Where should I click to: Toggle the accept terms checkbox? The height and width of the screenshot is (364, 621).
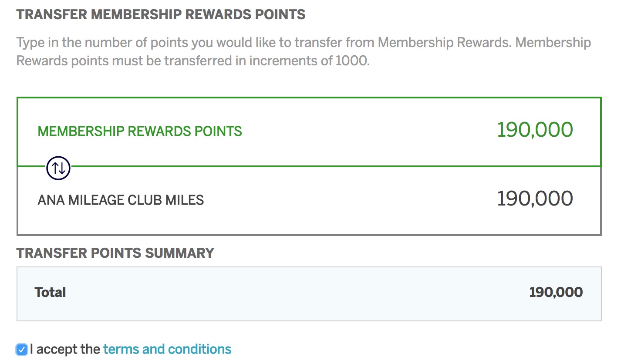coord(21,350)
